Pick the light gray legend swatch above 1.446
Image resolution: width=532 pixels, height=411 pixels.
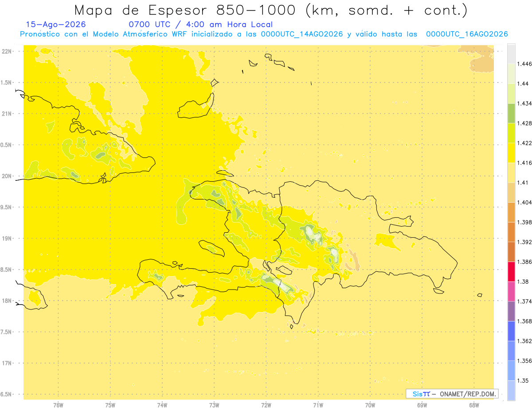[x=511, y=54]
